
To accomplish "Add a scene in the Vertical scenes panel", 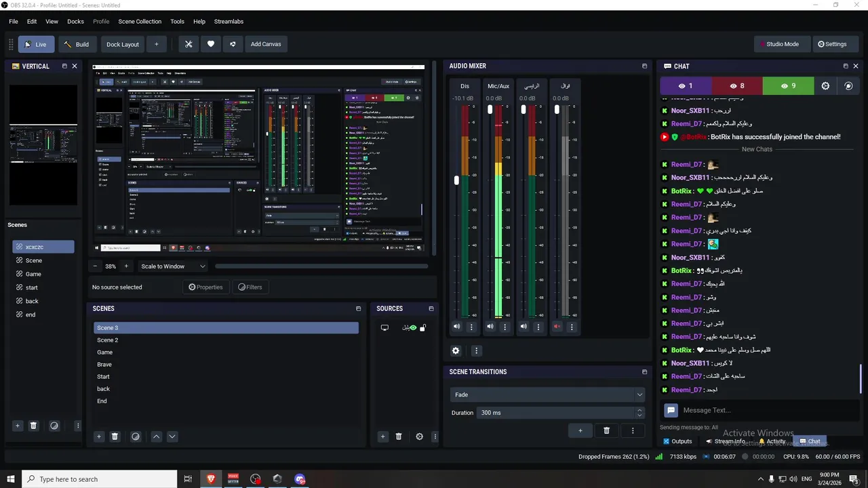I will coord(17,426).
